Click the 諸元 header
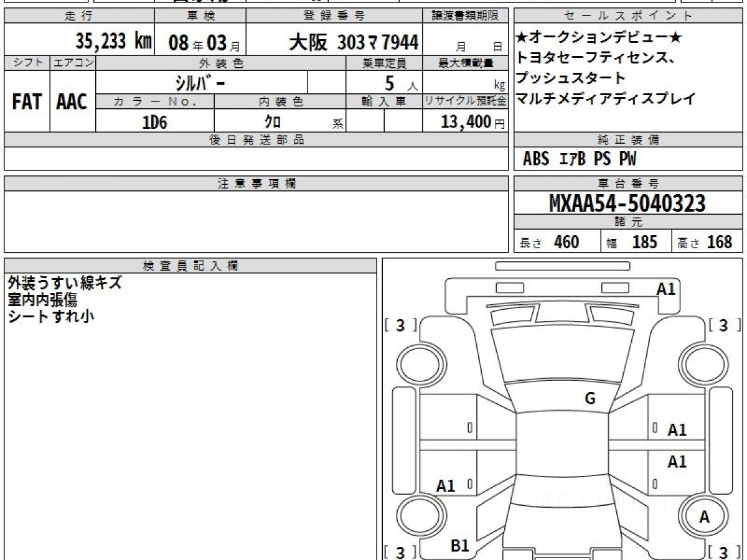 point(629,222)
